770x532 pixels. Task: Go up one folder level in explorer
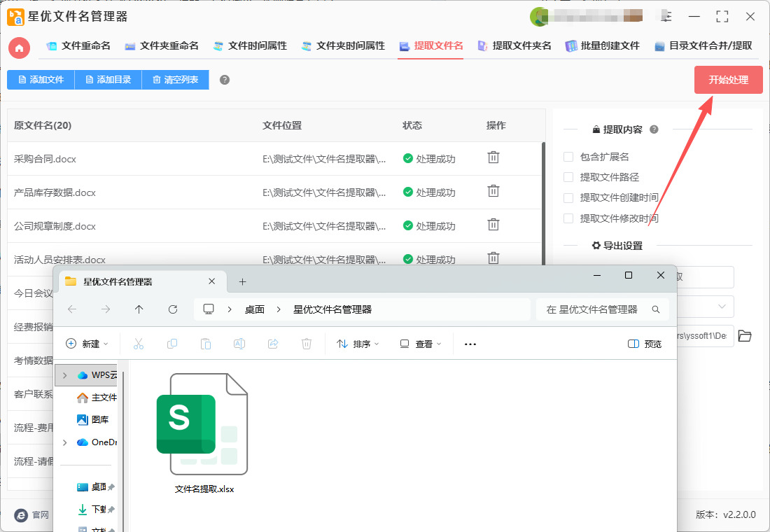[139, 309]
